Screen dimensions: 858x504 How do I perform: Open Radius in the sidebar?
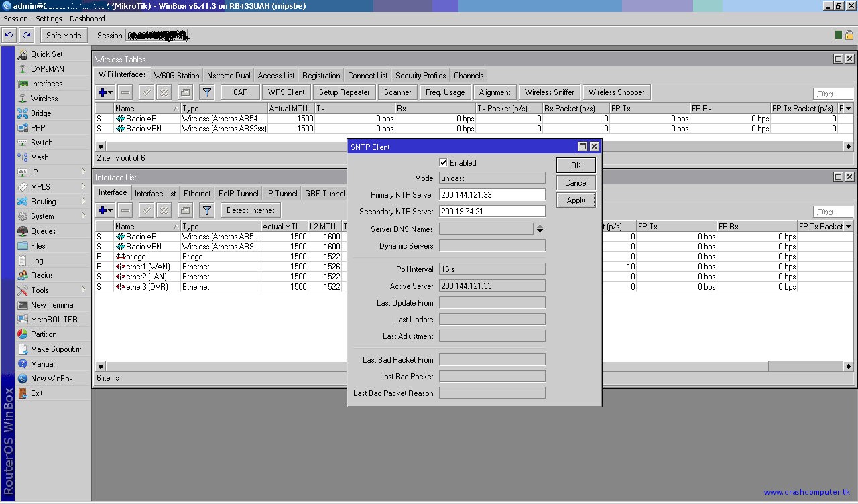42,275
